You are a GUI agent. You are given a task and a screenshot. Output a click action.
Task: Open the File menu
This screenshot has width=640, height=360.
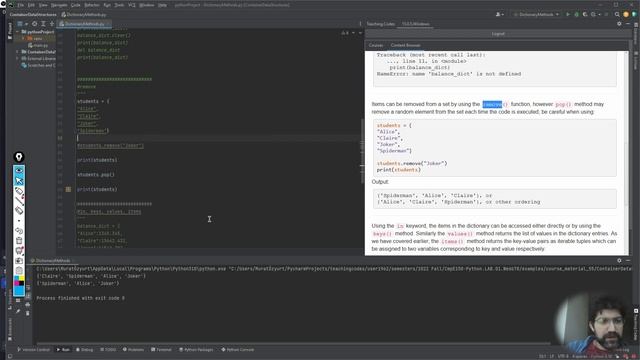coord(20,5)
